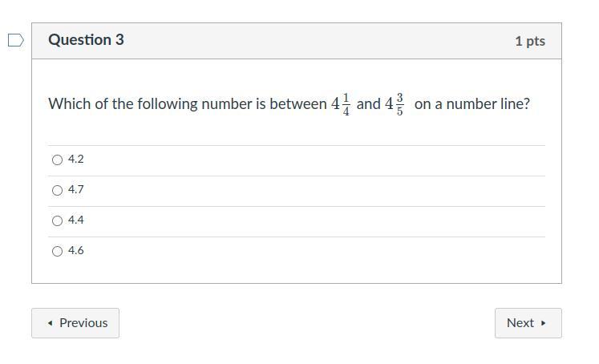The image size is (599, 364).
Task: Click the answer label text "4.4"
Action: pyautogui.click(x=76, y=220)
